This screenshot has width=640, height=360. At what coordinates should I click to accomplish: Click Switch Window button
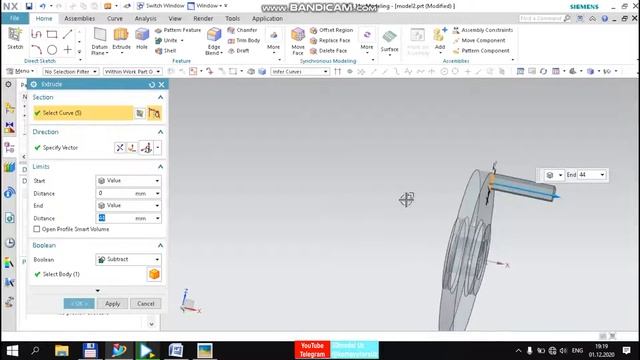point(160,6)
